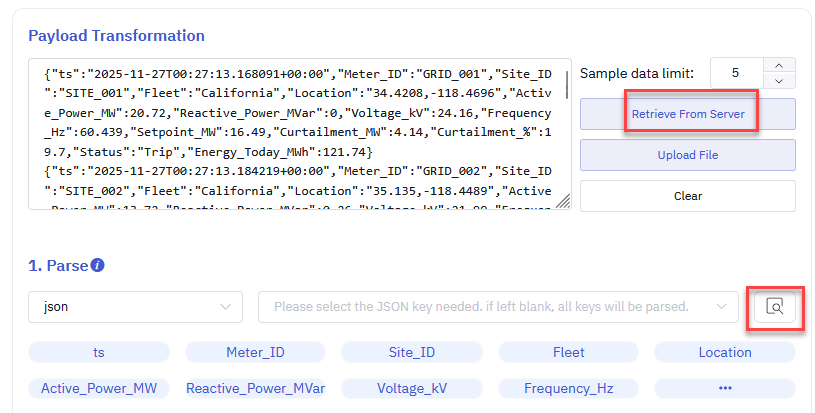
Task: Click the info icon next to Parse heading
Action: click(x=97, y=266)
